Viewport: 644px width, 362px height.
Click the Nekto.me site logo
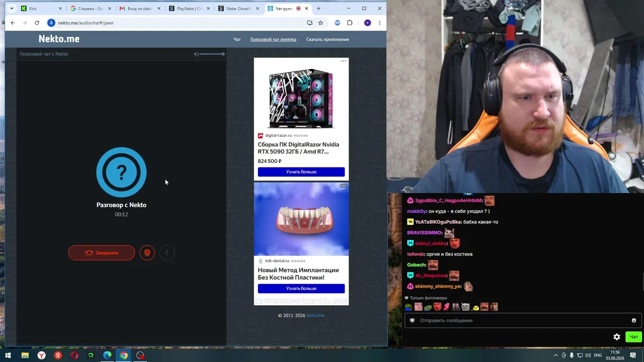point(59,39)
